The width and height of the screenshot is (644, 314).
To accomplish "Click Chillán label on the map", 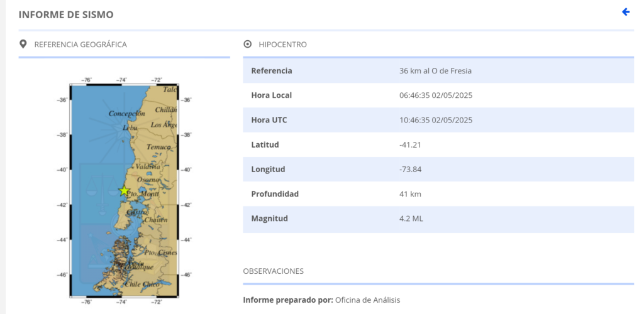I will click(166, 110).
